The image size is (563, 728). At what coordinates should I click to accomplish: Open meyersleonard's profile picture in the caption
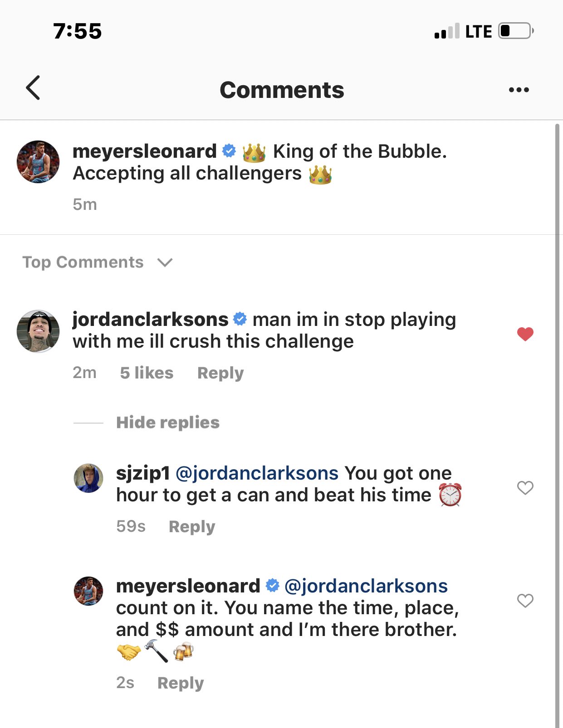[x=38, y=162]
